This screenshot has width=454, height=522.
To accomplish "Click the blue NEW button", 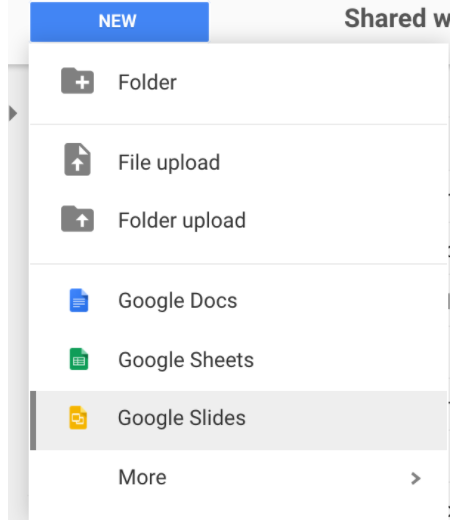I will [x=119, y=22].
